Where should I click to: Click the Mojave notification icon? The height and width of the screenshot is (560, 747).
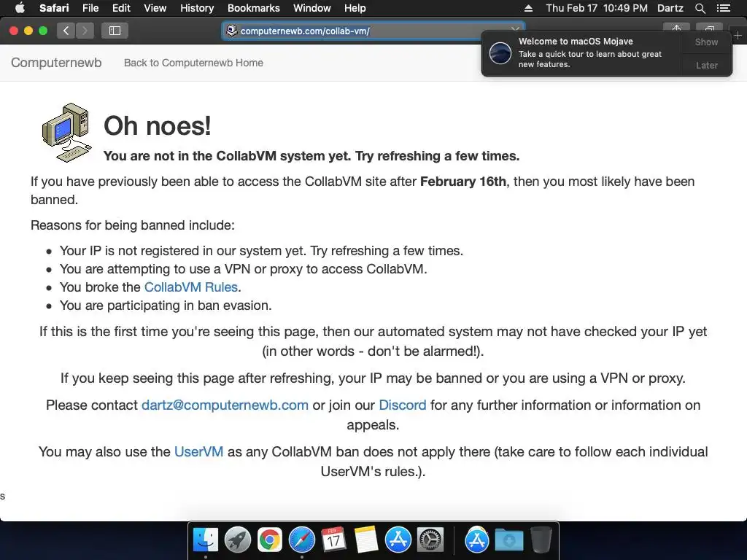pos(500,52)
